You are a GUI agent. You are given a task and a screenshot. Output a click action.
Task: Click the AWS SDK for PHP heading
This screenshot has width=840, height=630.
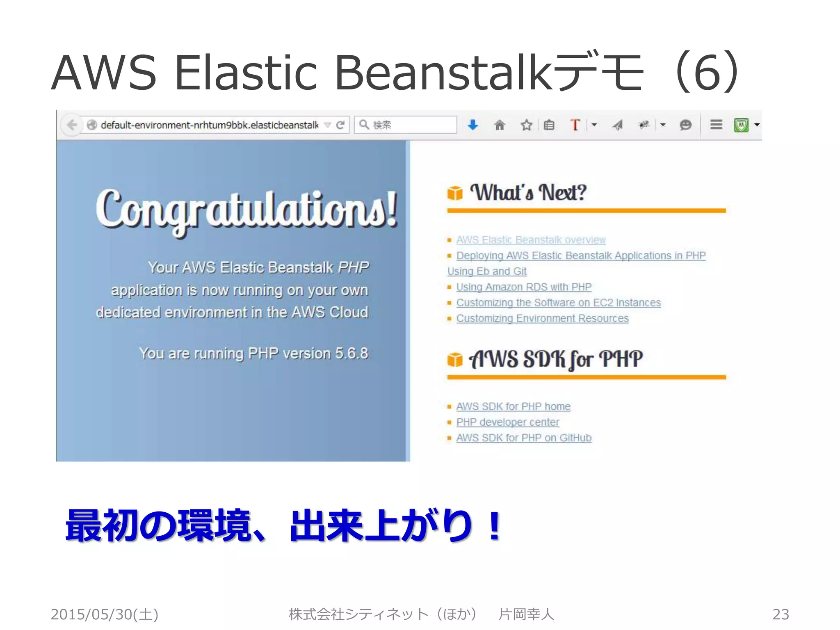click(556, 360)
